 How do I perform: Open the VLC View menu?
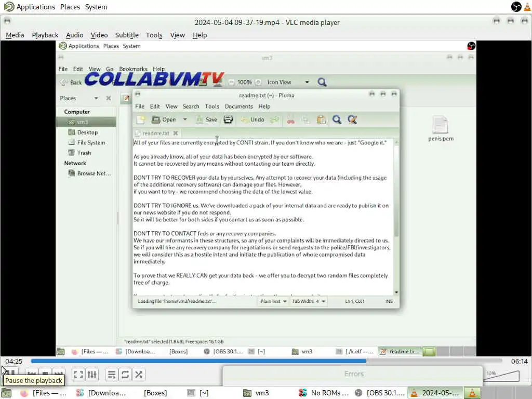(x=178, y=35)
